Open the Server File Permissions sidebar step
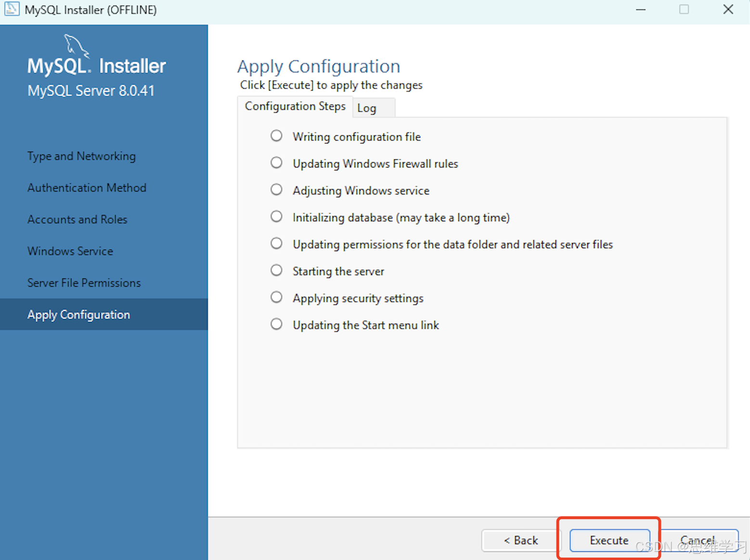Image resolution: width=750 pixels, height=560 pixels. coord(84,283)
